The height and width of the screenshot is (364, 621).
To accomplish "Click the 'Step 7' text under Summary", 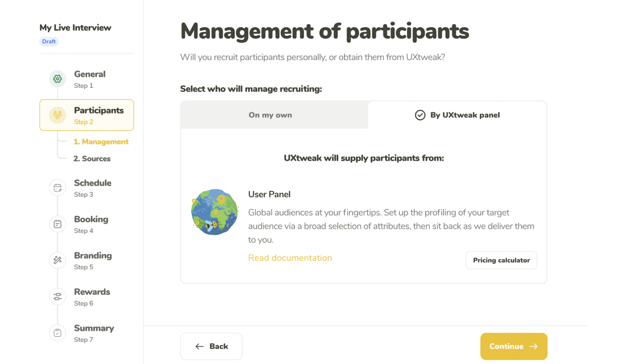I will (84, 340).
